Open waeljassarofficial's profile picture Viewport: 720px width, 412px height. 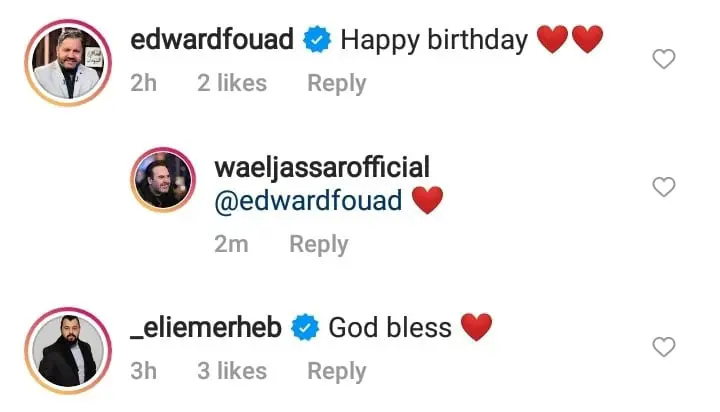163,180
